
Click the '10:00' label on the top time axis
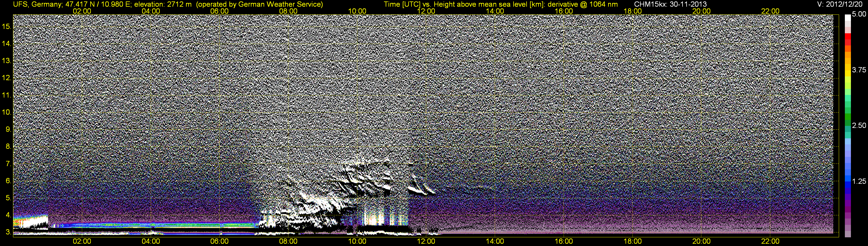[x=357, y=11]
